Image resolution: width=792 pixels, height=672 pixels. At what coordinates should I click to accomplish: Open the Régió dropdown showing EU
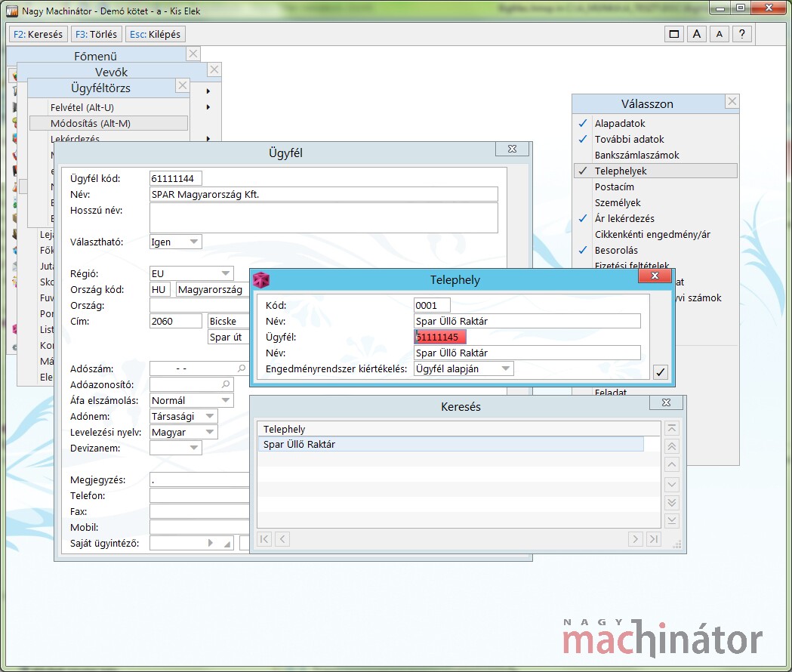192,273
